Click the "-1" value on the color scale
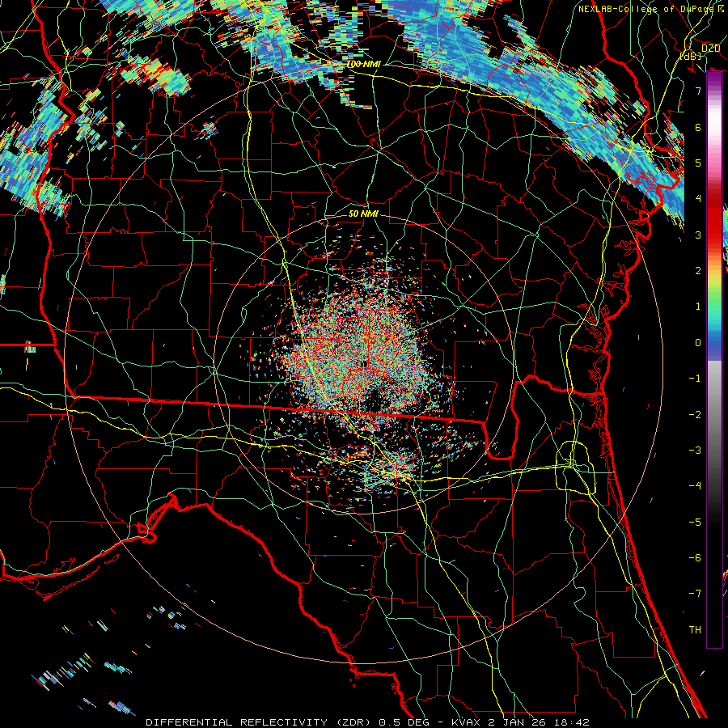The image size is (728, 728). click(x=695, y=379)
